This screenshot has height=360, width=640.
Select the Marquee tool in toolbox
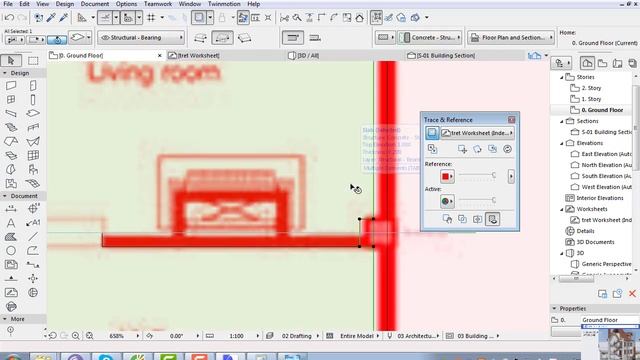click(x=33, y=60)
